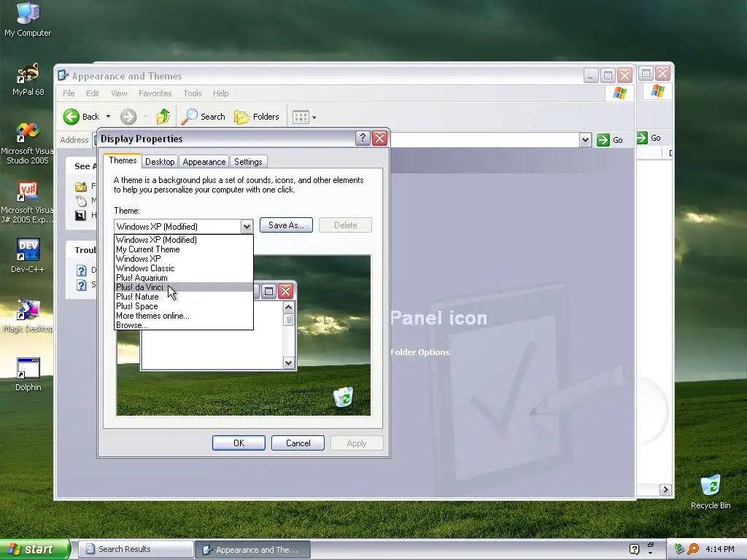
Task: Click network connection tray icon
Action: click(x=679, y=549)
